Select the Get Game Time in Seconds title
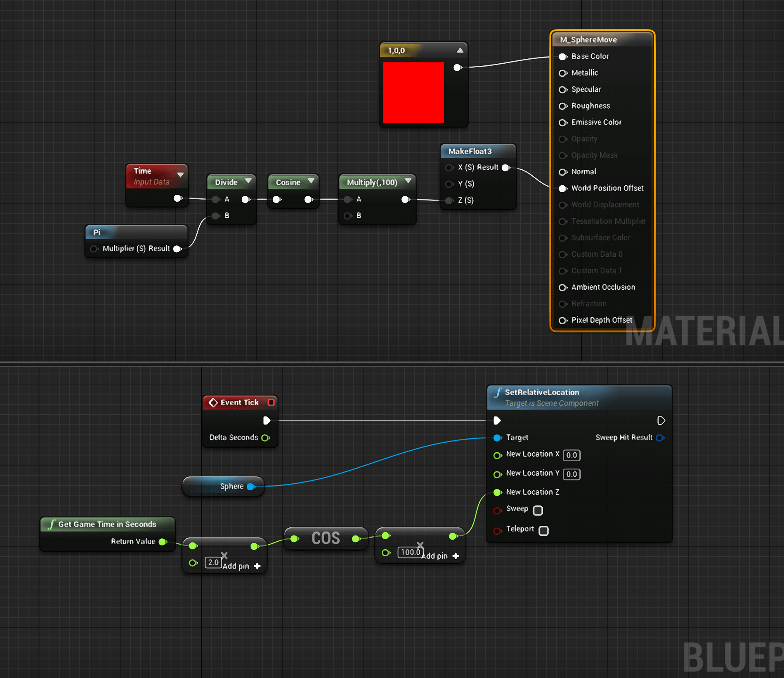Image resolution: width=784 pixels, height=678 pixels. (107, 524)
